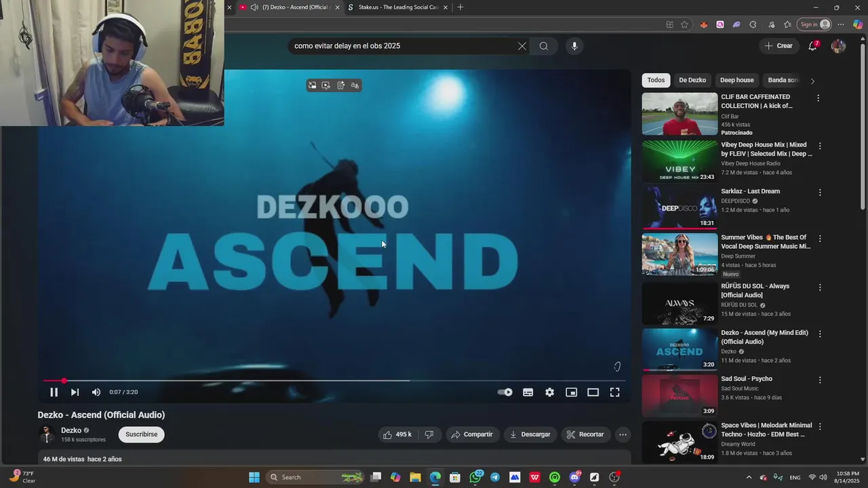The width and height of the screenshot is (868, 488).
Task: Toggle subtitles in the video player
Action: point(528,392)
